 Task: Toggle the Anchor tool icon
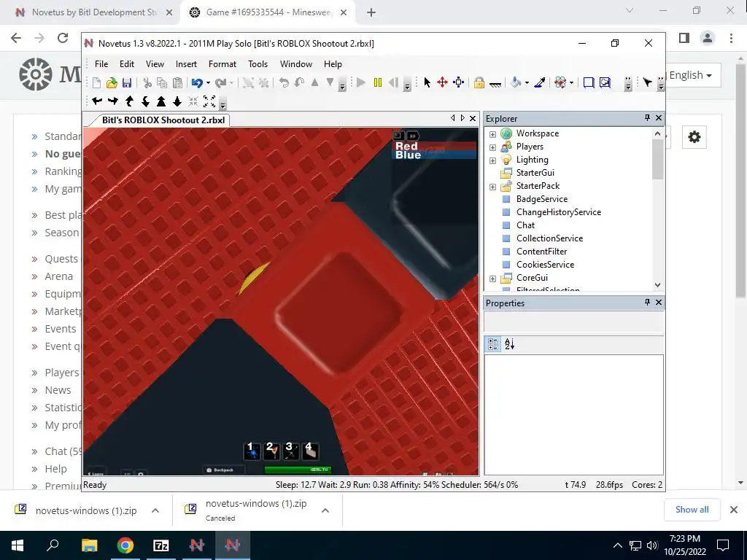(x=495, y=83)
